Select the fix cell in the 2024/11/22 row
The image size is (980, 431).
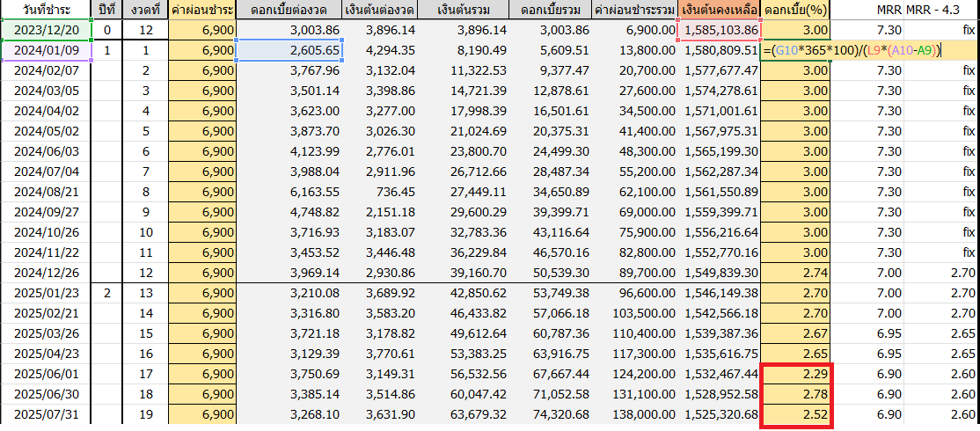click(942, 252)
